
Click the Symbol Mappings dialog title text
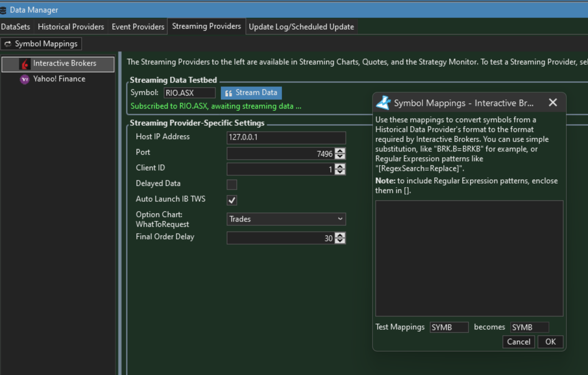tap(463, 103)
